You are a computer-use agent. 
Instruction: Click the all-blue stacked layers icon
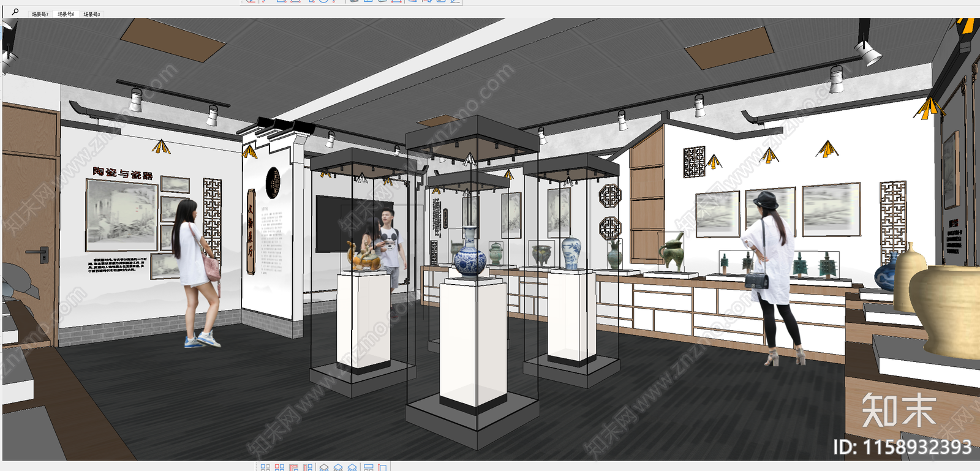(352, 467)
